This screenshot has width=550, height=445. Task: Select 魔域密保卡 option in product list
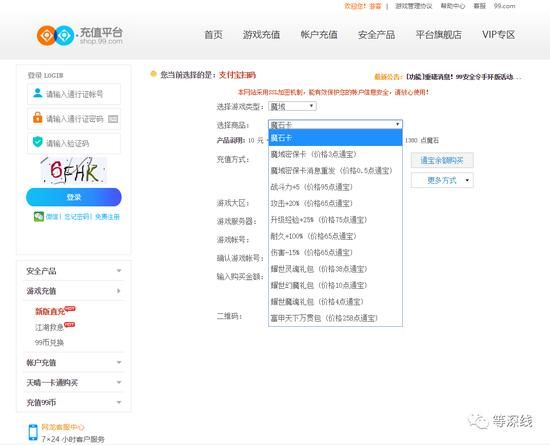point(335,154)
